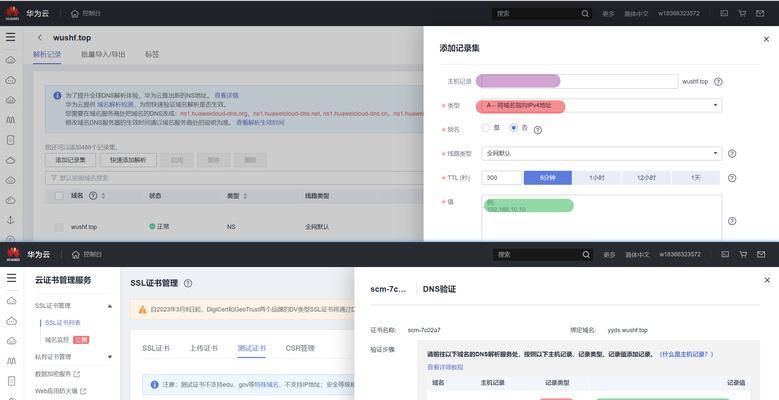Switch to the 标签 tab
This screenshot has height=400, width=779.
tap(152, 54)
